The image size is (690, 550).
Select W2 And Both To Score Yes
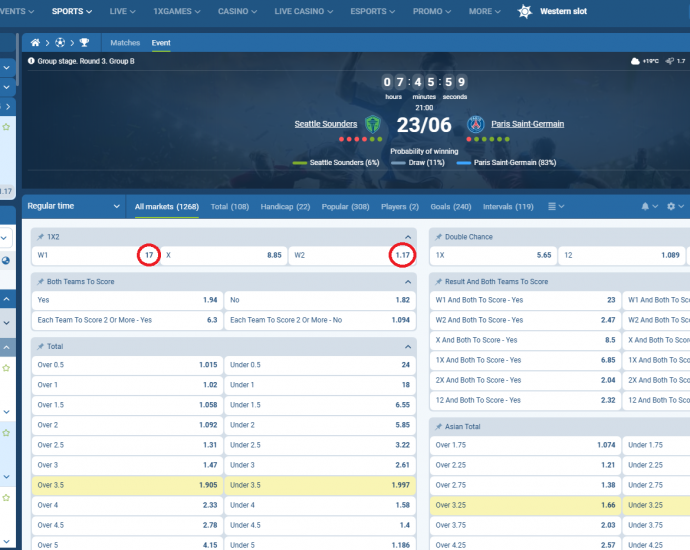tap(525, 320)
